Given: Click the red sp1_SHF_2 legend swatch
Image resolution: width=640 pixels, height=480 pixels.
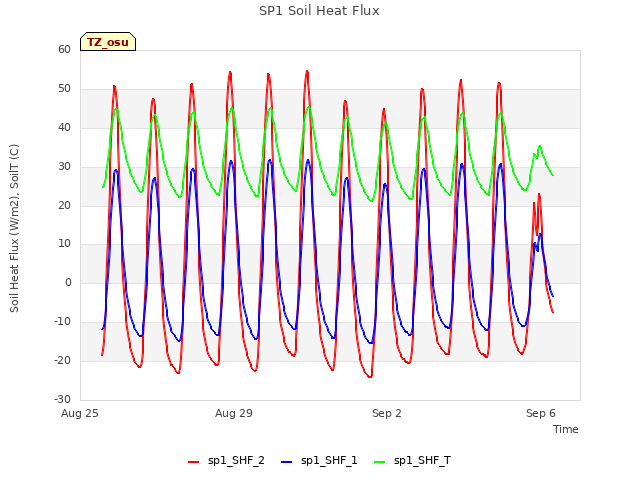Looking at the screenshot, I should [193, 462].
